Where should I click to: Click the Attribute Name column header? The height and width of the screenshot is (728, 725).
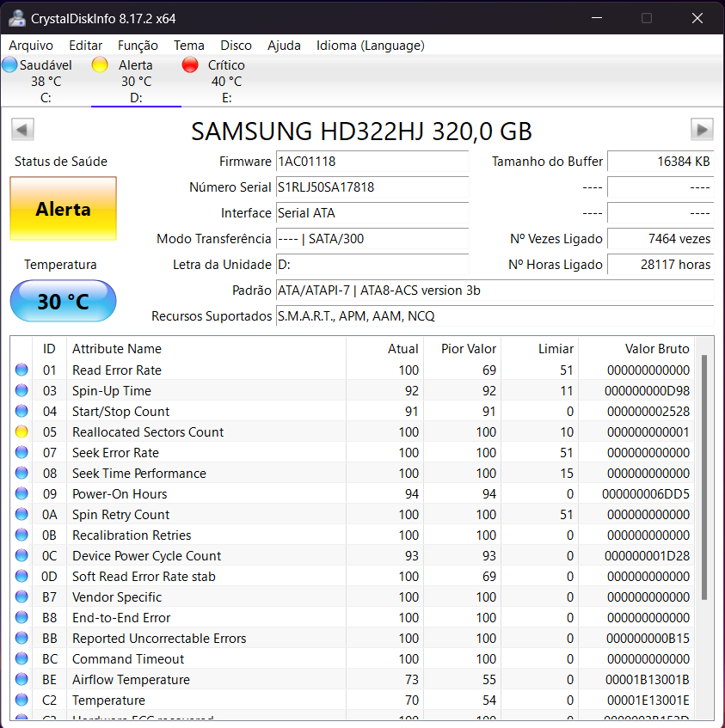click(206, 349)
